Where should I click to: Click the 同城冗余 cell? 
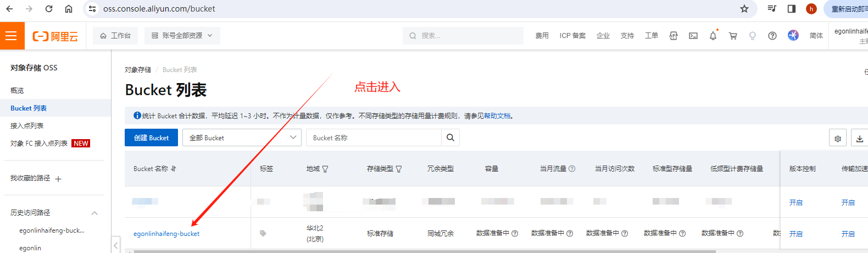click(441, 234)
